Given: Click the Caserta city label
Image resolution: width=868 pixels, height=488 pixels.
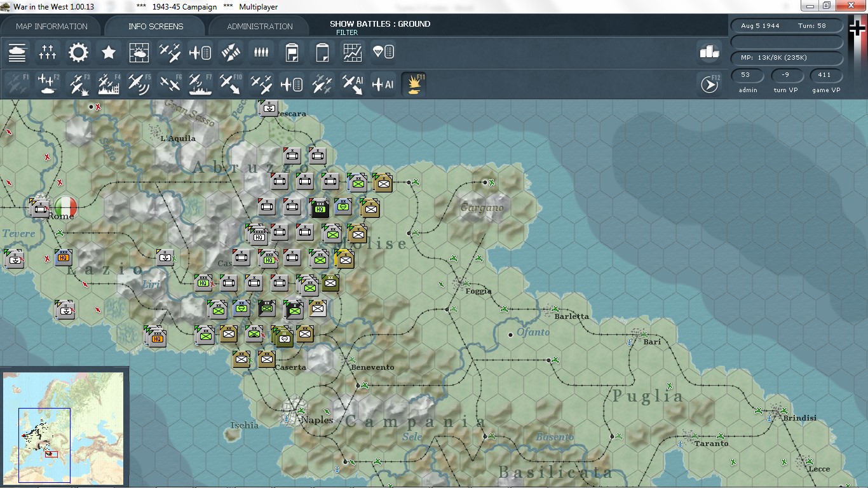Looking at the screenshot, I should [290, 367].
